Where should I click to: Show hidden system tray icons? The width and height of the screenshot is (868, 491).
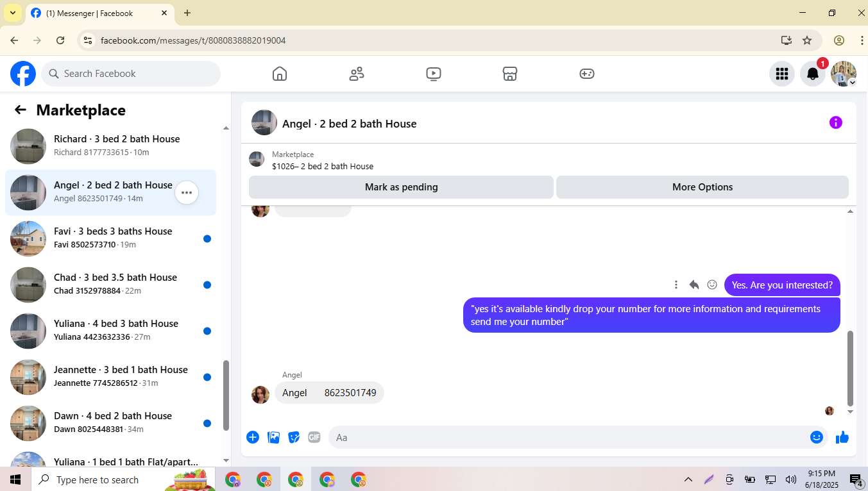pos(688,479)
